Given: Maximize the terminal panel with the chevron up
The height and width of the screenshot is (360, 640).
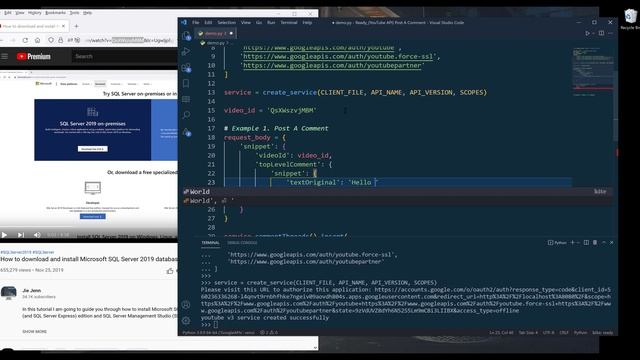Looking at the screenshot, I should pyautogui.click(x=604, y=242).
